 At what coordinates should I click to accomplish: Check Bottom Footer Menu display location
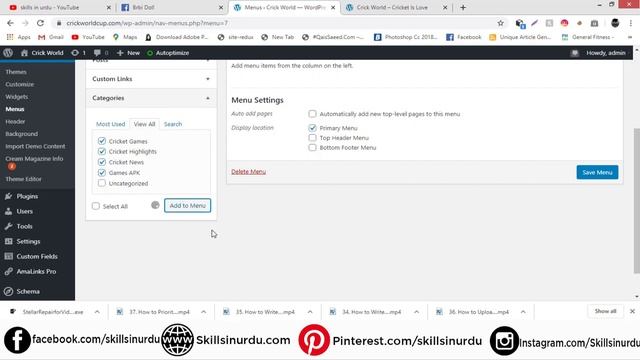pos(312,147)
